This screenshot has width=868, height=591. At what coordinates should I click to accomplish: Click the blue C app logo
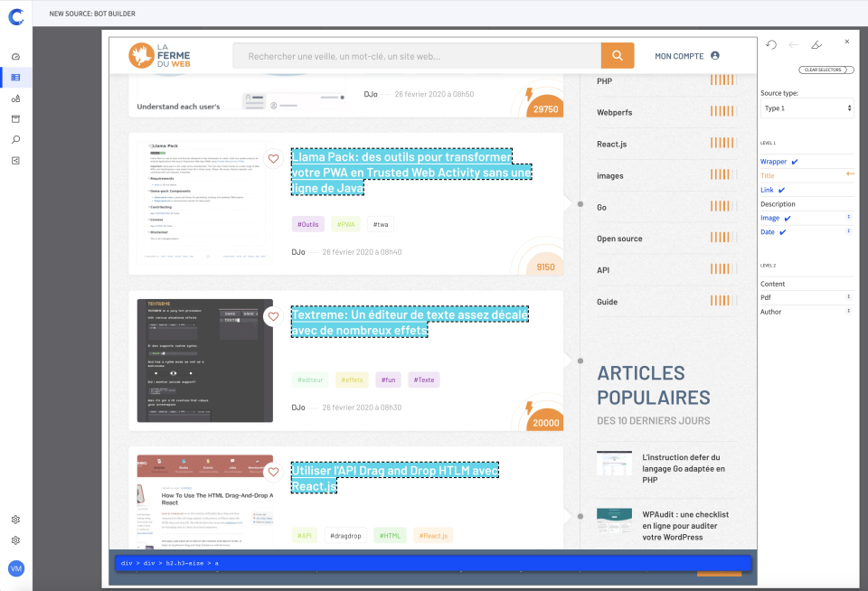[16, 16]
